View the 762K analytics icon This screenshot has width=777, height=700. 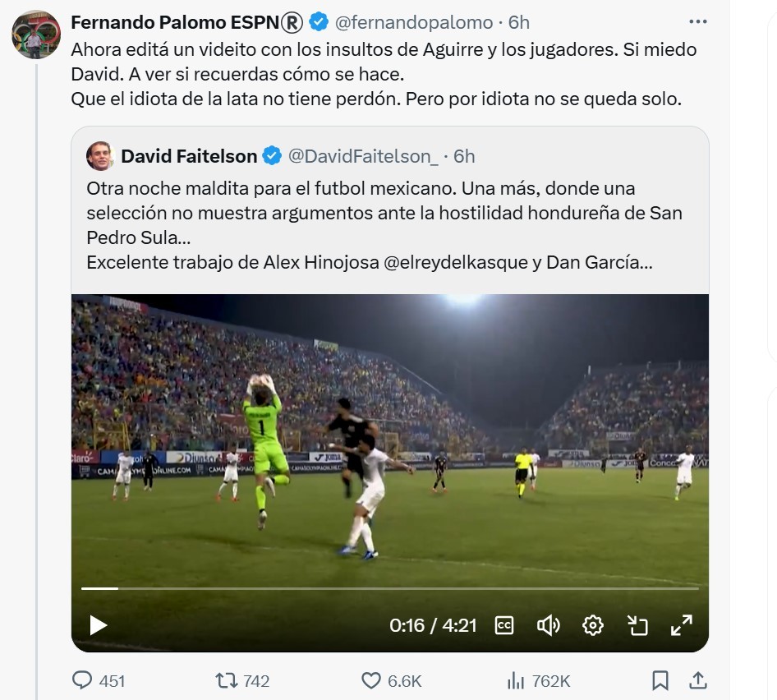517,680
